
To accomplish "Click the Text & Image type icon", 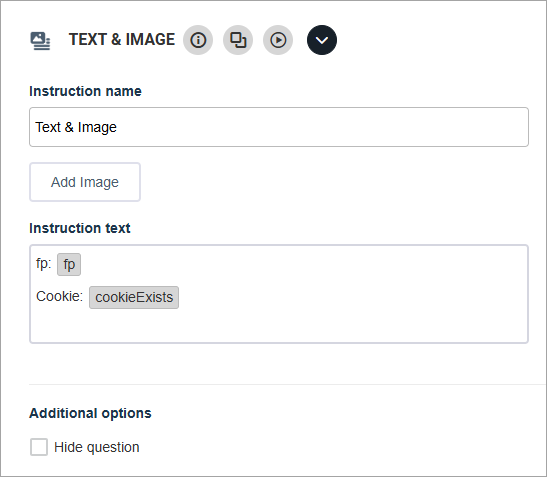I will coord(40,41).
